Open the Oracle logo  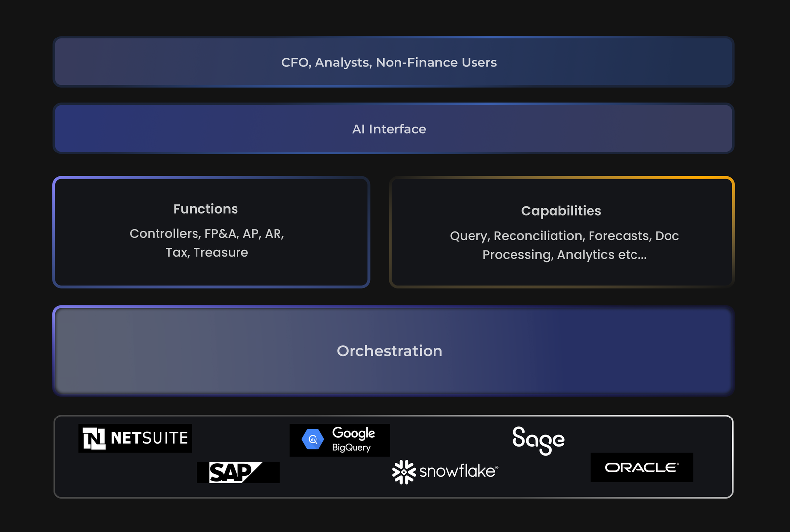pyautogui.click(x=641, y=467)
